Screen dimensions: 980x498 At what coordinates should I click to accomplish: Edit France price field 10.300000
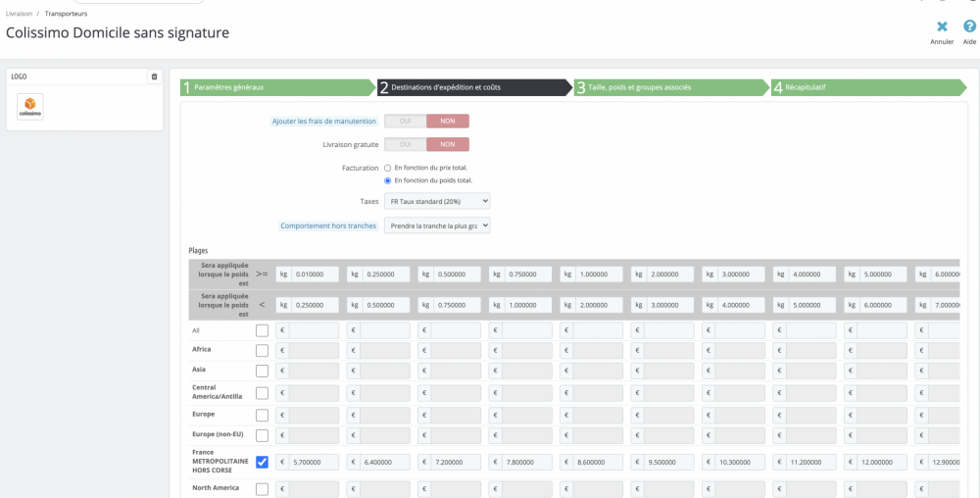coord(741,463)
